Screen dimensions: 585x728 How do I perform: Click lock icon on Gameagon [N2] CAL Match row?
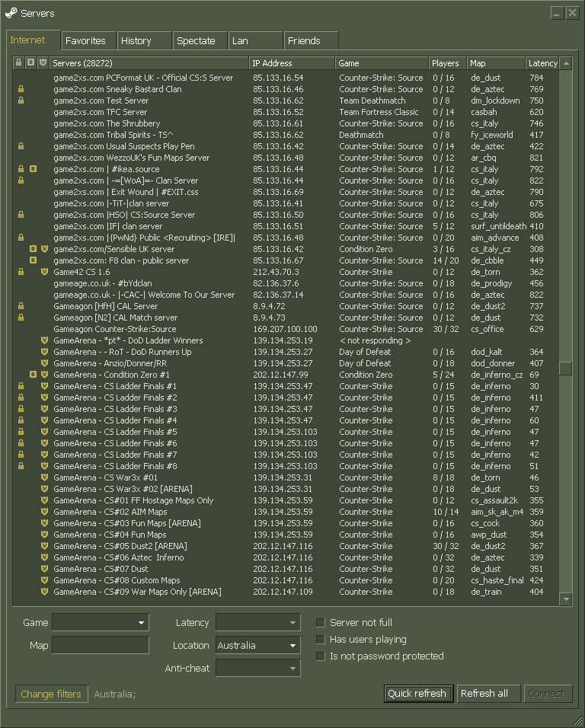click(x=21, y=318)
